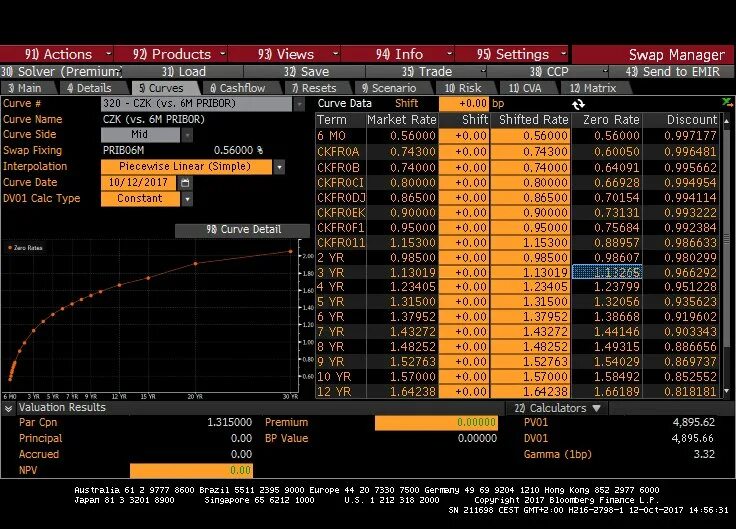This screenshot has height=529, width=736.
Task: Open the Products menu
Action: click(171, 54)
